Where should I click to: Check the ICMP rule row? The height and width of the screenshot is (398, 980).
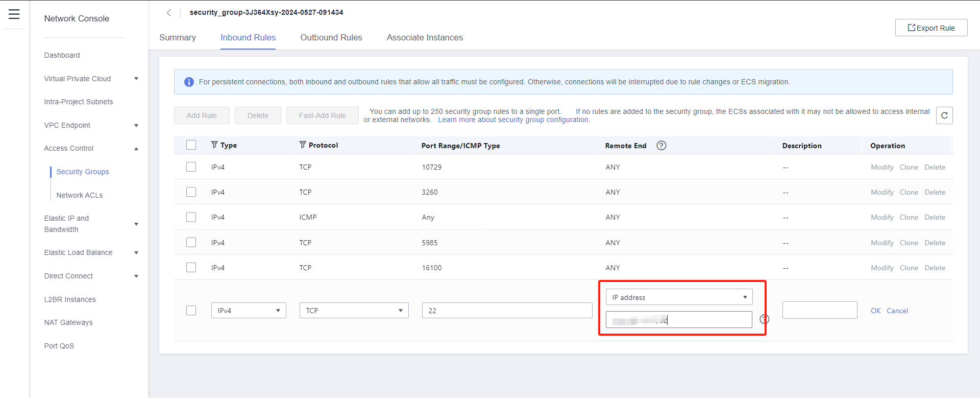[191, 217]
